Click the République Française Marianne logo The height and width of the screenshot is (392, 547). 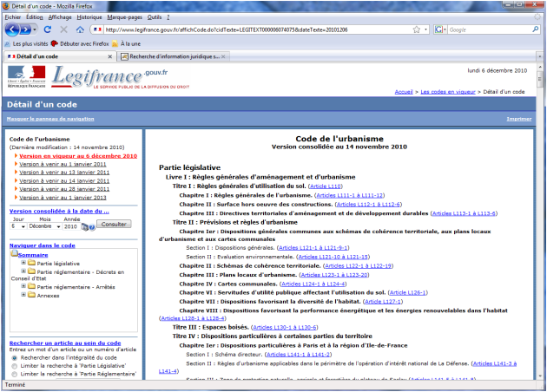(x=27, y=76)
